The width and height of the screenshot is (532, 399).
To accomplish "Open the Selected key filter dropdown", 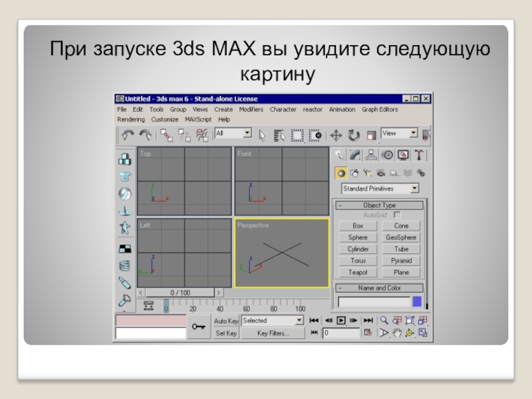I will click(272, 321).
